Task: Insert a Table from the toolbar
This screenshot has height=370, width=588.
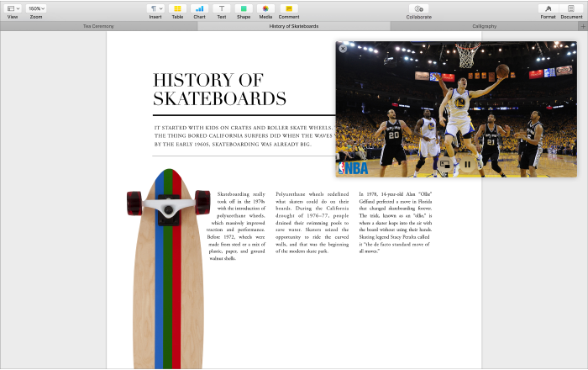Action: click(x=177, y=8)
